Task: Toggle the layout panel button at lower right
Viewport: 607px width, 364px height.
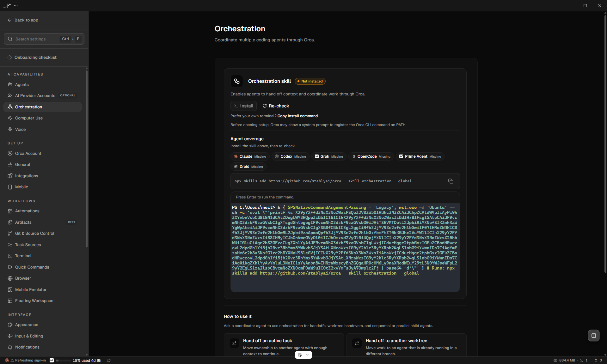Action: 593,336
